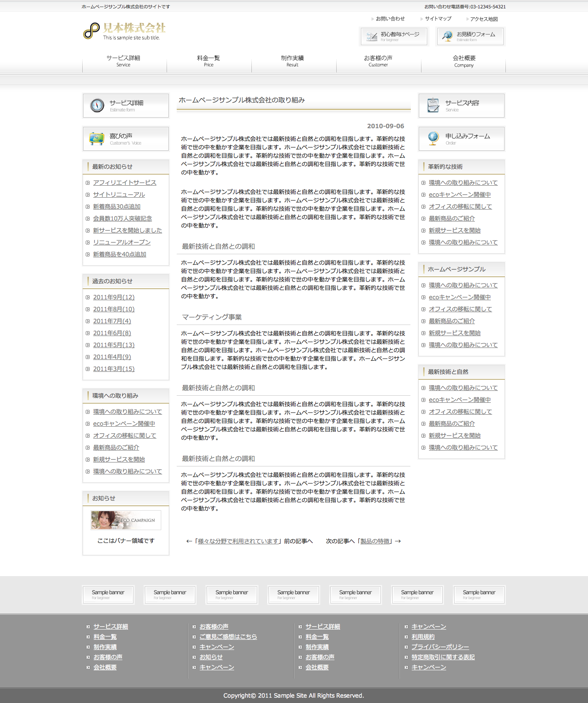Viewport: 588px width, 703px height.
Task: Open the アクセス地図 link in the header
Action: tap(484, 19)
